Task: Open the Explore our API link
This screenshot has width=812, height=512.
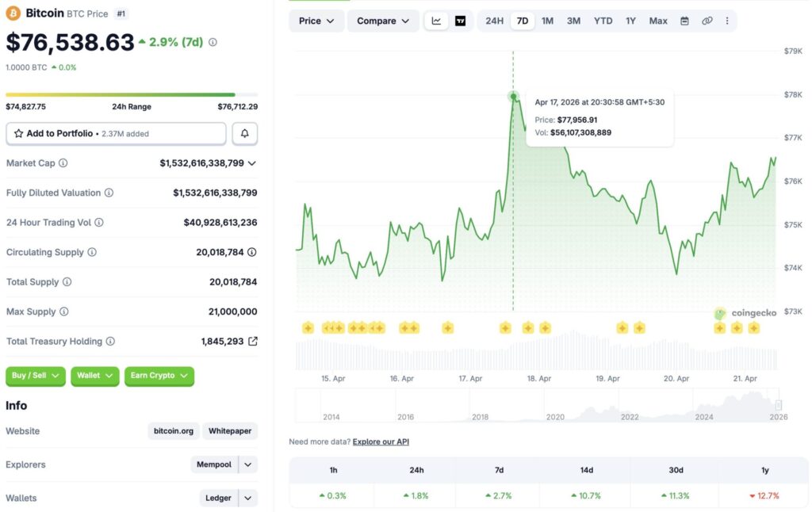Action: [x=381, y=441]
